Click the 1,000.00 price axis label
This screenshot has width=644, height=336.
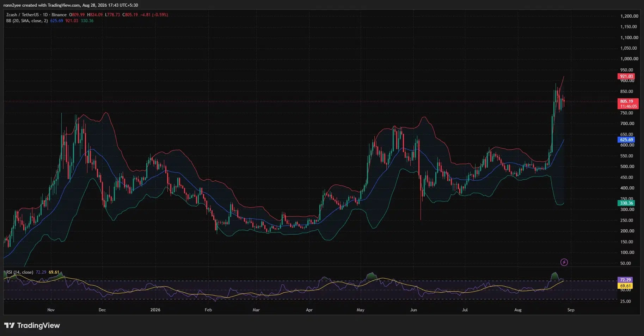coord(629,59)
